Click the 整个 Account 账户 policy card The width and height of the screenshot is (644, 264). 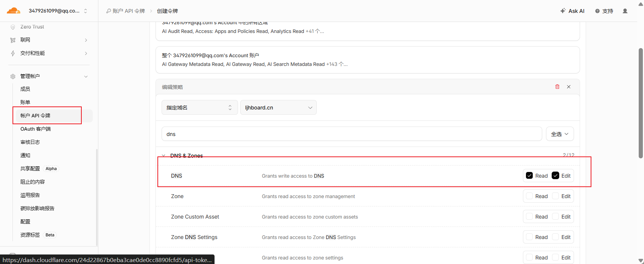point(367,60)
